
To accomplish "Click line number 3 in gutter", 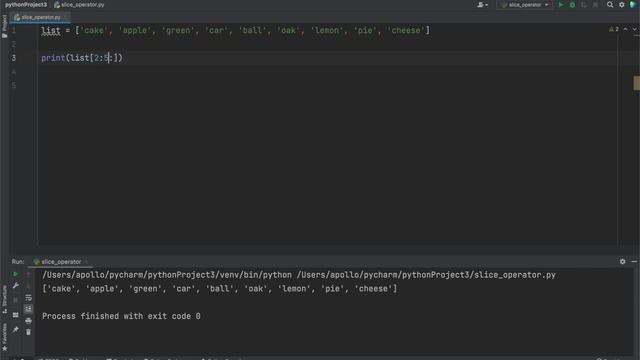I will (x=14, y=58).
